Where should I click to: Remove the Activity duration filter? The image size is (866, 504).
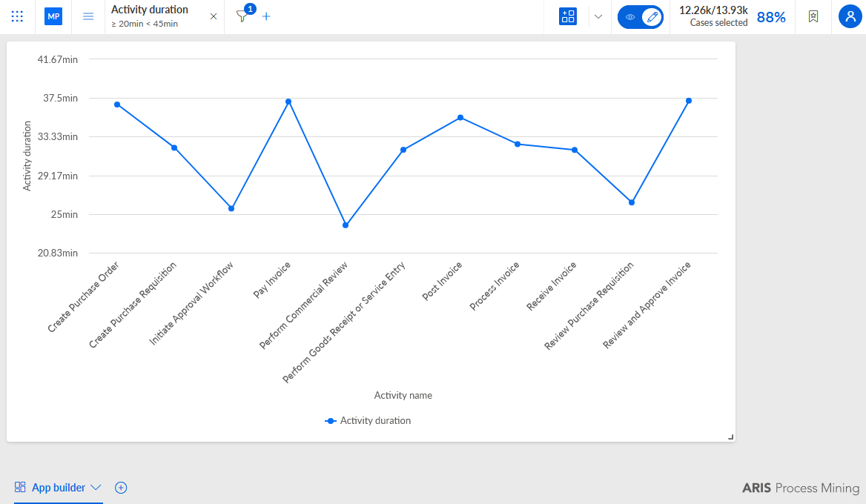(214, 16)
